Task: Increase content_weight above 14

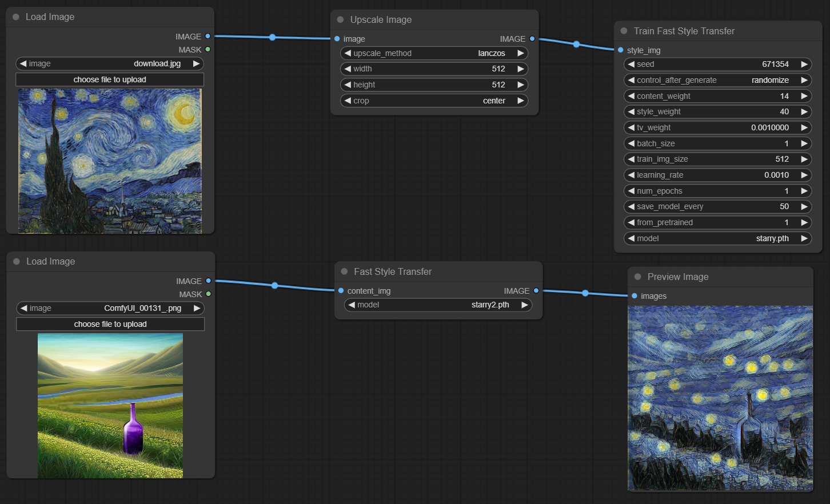Action: [804, 96]
